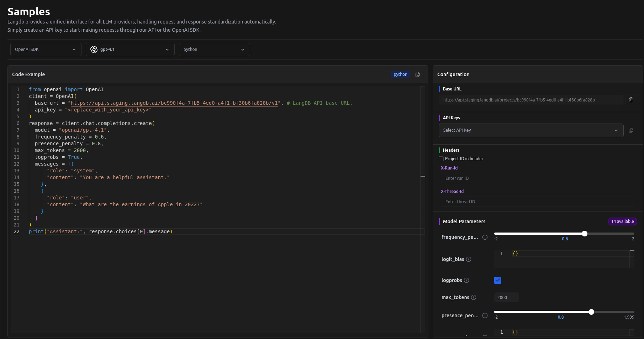The height and width of the screenshot is (339, 644).
Task: Copy the code example to clipboard
Action: (418, 74)
